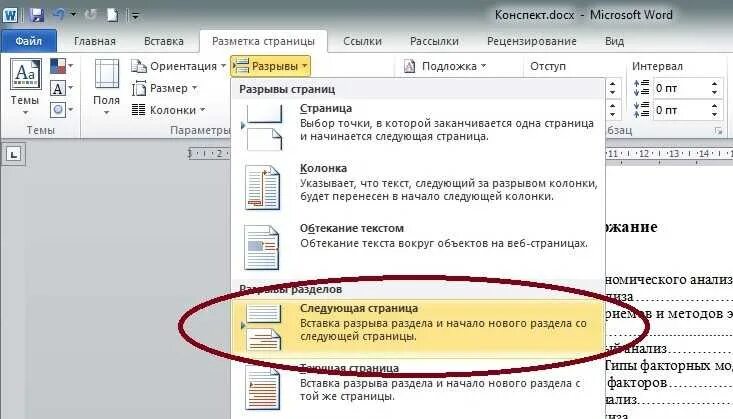The image size is (733, 419).
Task: Open the Файл tab
Action: (x=29, y=41)
